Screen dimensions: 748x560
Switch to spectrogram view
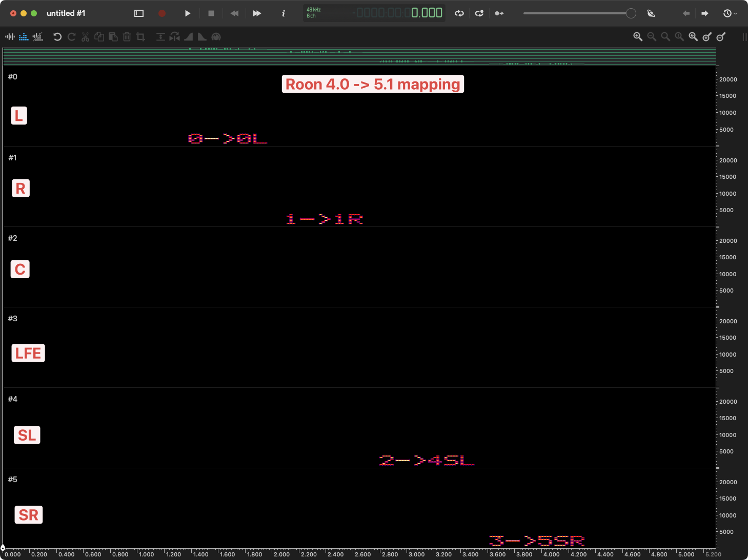pos(24,37)
